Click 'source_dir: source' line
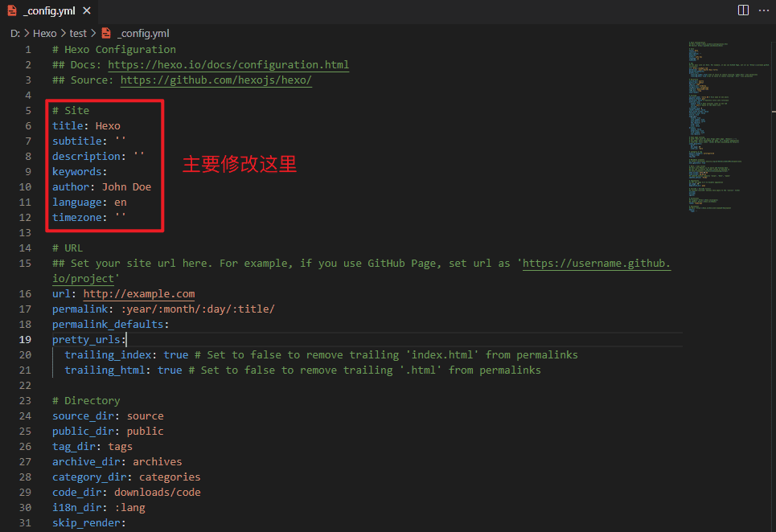 click(x=108, y=415)
